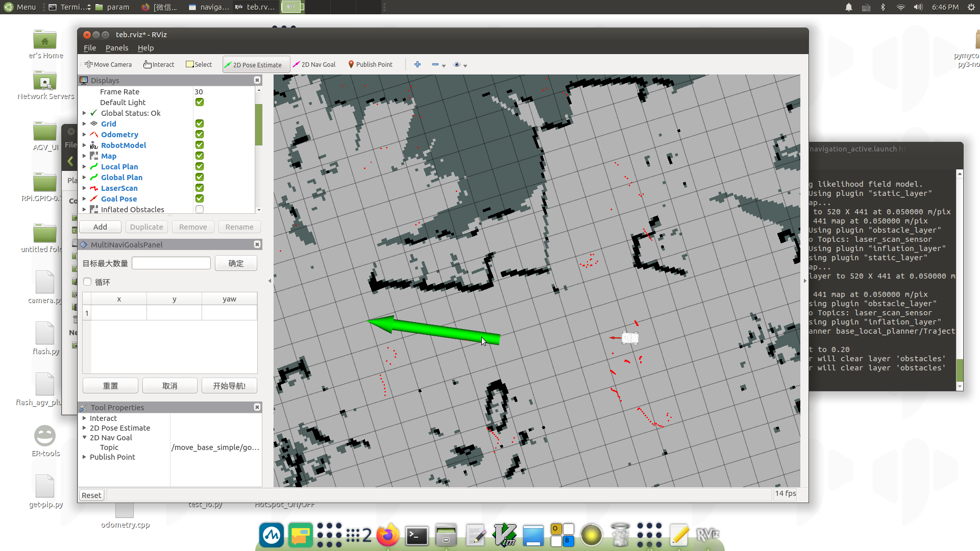Screen dimensions: 980x551
Task: Click the 目标最大数量 input field
Action: [x=171, y=262]
